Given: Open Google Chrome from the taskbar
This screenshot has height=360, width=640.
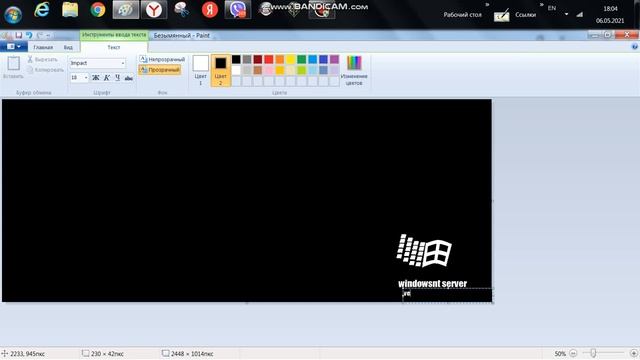Looking at the screenshot, I should click(98, 10).
